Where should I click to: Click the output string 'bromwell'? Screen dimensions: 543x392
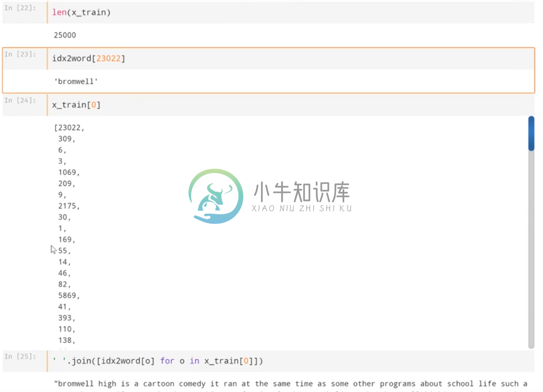[76, 81]
